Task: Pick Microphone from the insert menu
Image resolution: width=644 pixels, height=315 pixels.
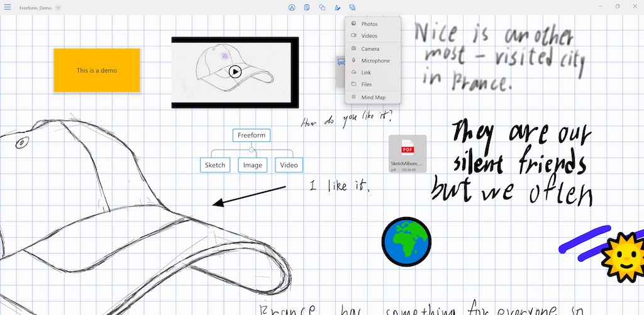Action: click(375, 60)
